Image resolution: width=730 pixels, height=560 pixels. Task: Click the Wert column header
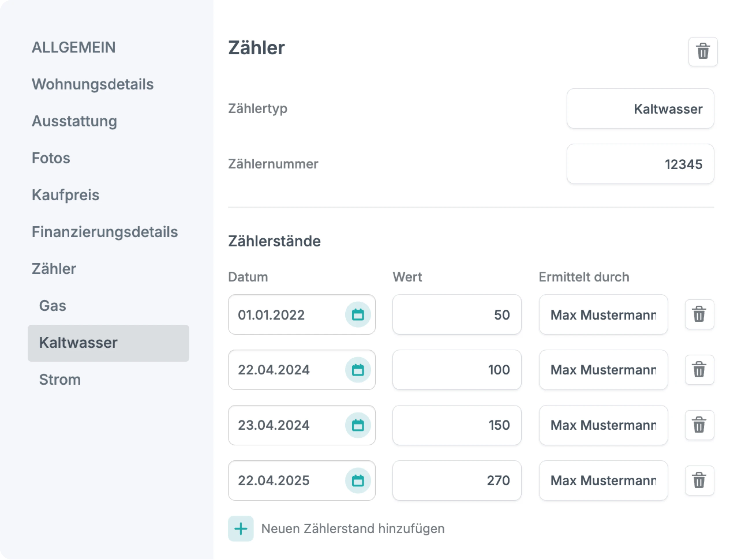(407, 277)
